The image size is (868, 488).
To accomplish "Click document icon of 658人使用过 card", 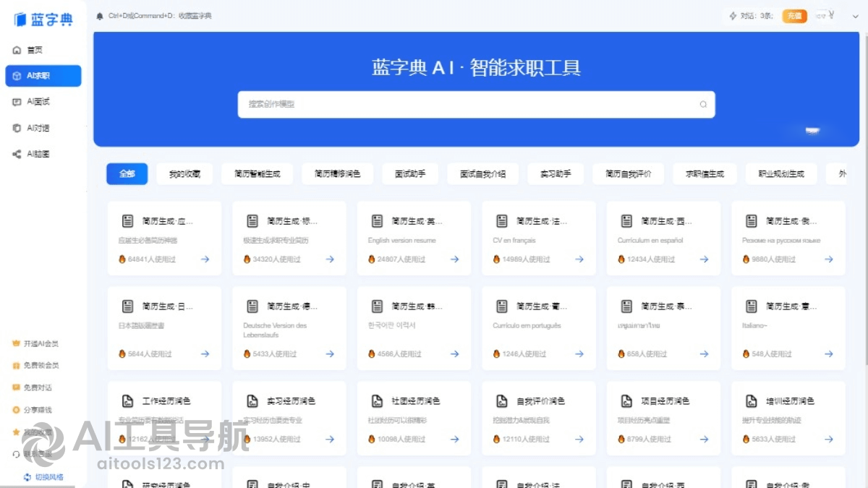I will coord(627,307).
